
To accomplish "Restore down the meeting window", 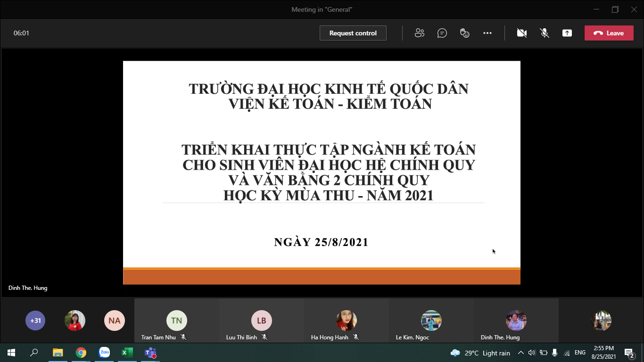I will (x=615, y=9).
